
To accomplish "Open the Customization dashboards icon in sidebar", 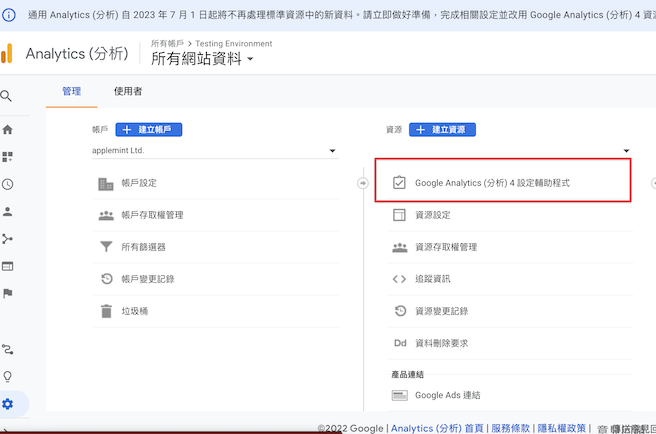I will coord(8,157).
